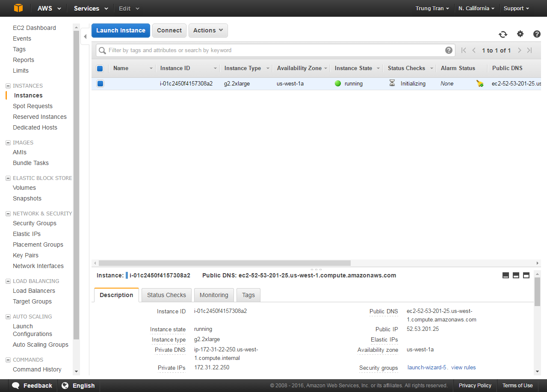Go to first page of results

click(464, 50)
